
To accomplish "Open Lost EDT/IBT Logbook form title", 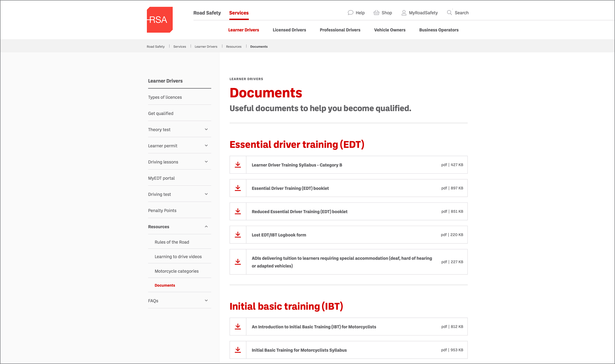I will tap(279, 235).
